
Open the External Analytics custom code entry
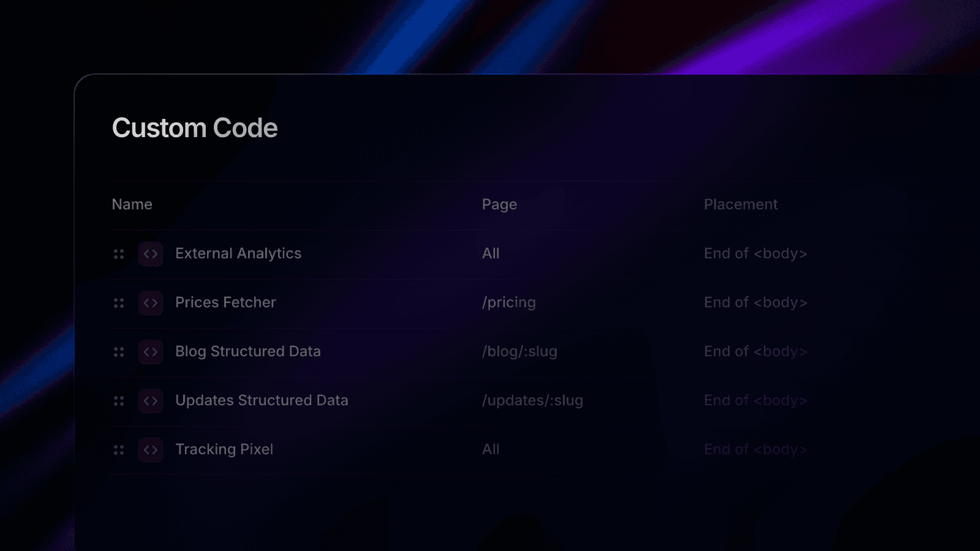click(238, 253)
